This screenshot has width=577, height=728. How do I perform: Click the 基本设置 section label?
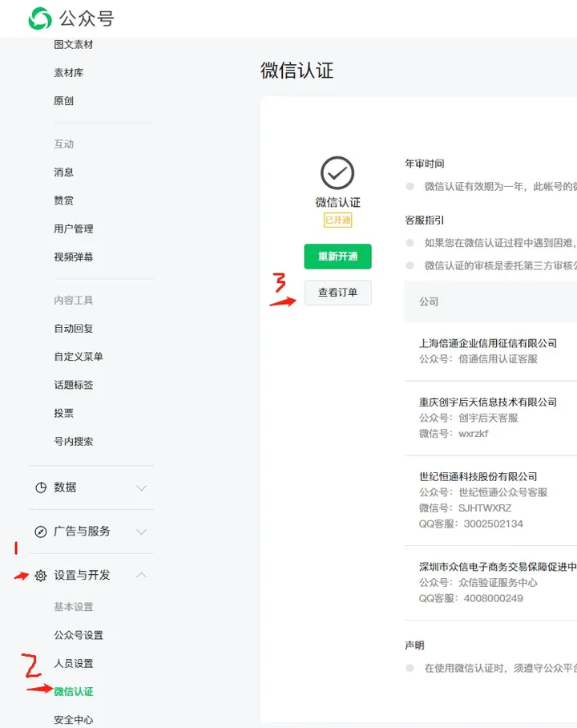[74, 607]
